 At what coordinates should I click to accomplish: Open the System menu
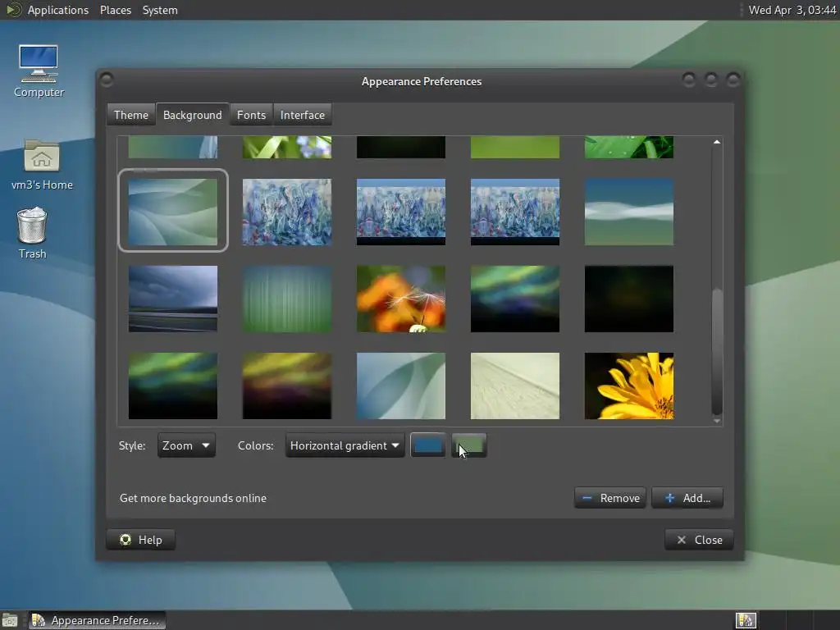point(160,10)
